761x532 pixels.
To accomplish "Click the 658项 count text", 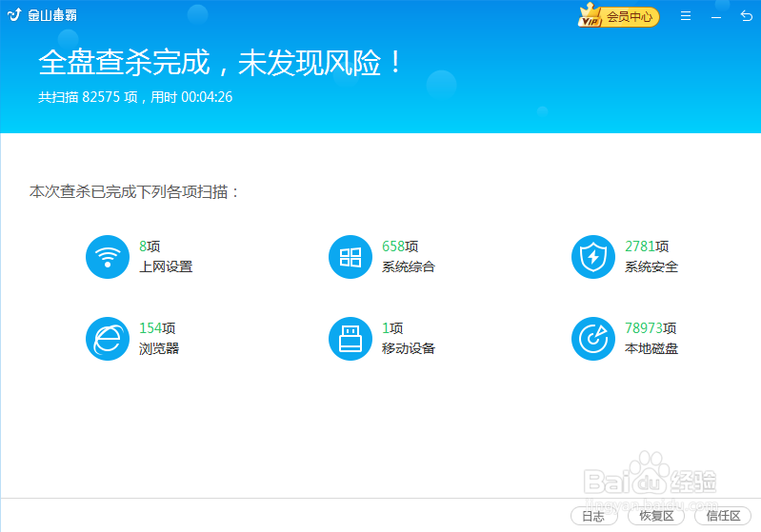I will pyautogui.click(x=400, y=246).
